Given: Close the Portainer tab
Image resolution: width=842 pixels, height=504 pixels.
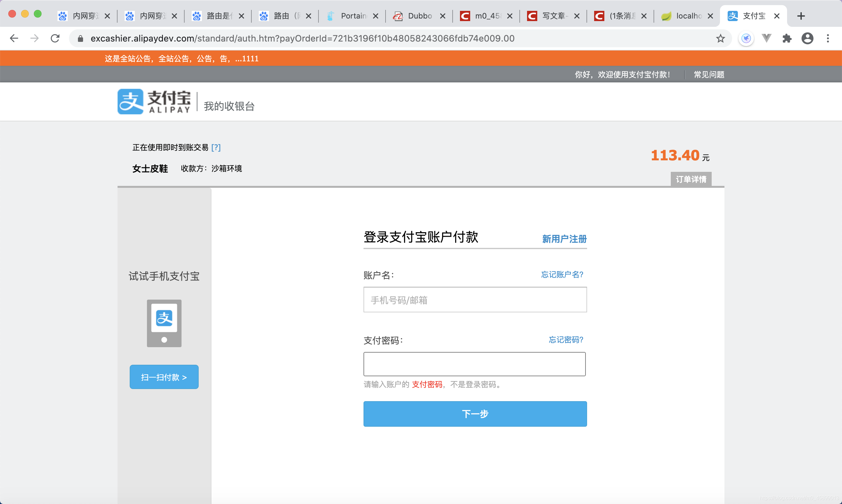Looking at the screenshot, I should coord(376,16).
